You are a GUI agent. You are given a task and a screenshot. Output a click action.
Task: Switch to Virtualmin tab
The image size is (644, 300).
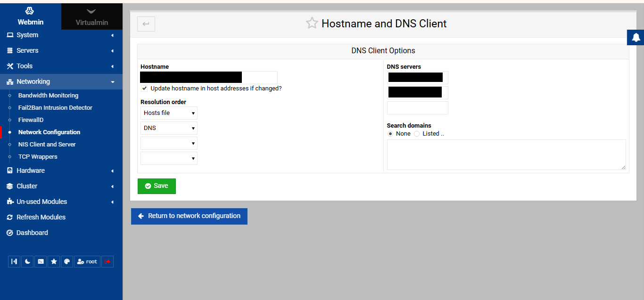pyautogui.click(x=92, y=16)
